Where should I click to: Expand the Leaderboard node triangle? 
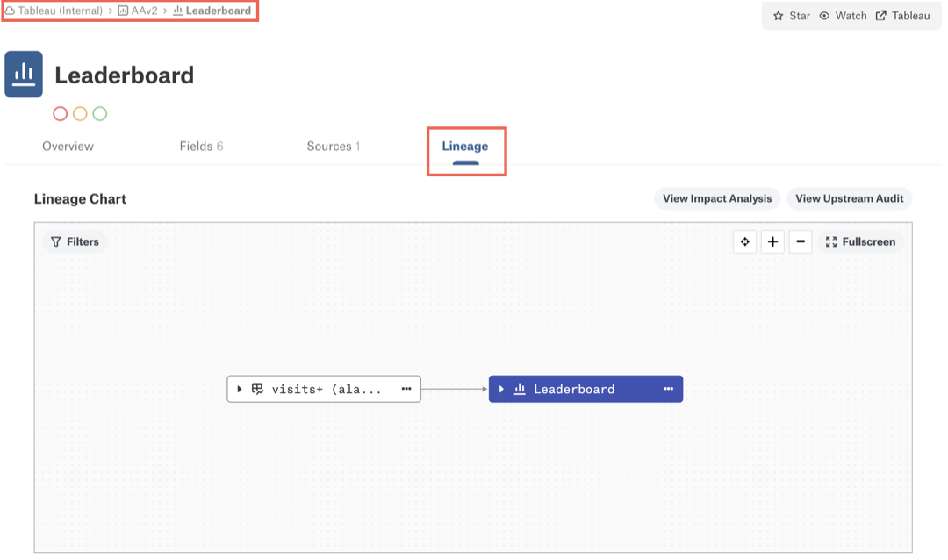click(x=501, y=389)
